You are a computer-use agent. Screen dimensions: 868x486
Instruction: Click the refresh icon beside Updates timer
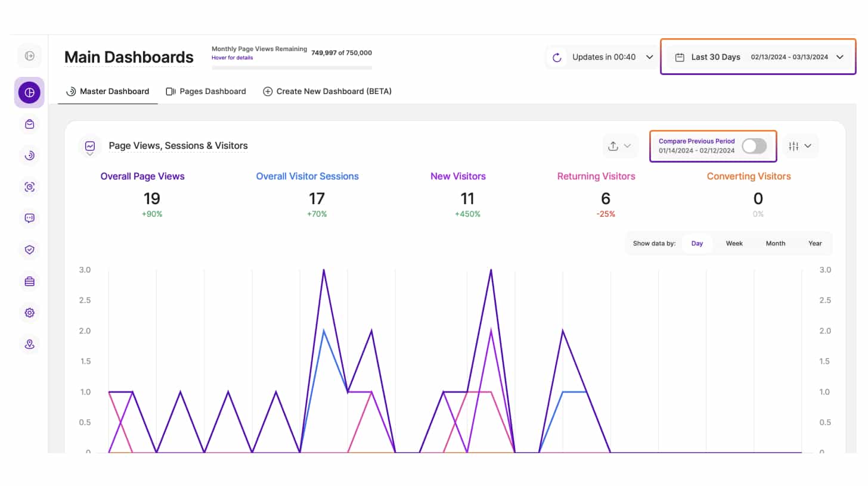tap(557, 57)
